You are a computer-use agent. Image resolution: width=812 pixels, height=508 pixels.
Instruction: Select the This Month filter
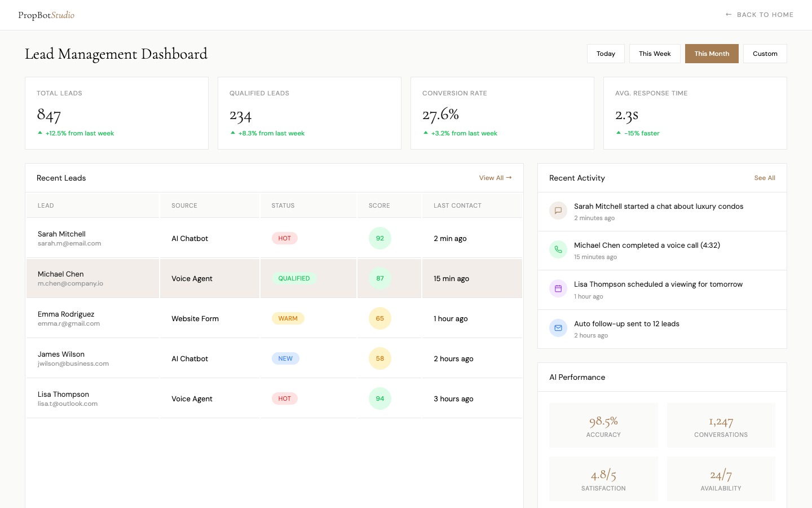click(712, 54)
